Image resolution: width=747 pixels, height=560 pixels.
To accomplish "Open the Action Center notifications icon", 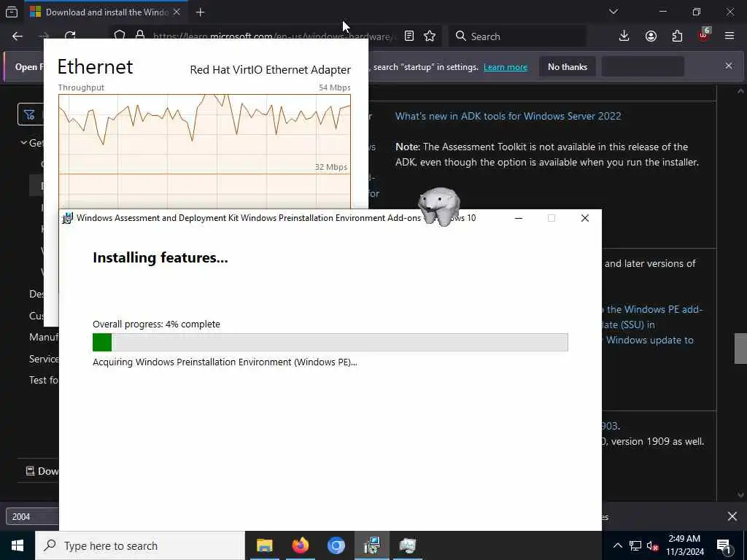I will pyautogui.click(x=724, y=545).
